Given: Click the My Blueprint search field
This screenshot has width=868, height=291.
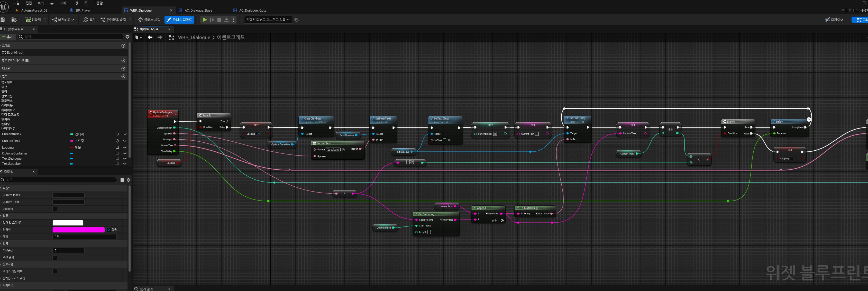Looking at the screenshot, I should click(71, 37).
